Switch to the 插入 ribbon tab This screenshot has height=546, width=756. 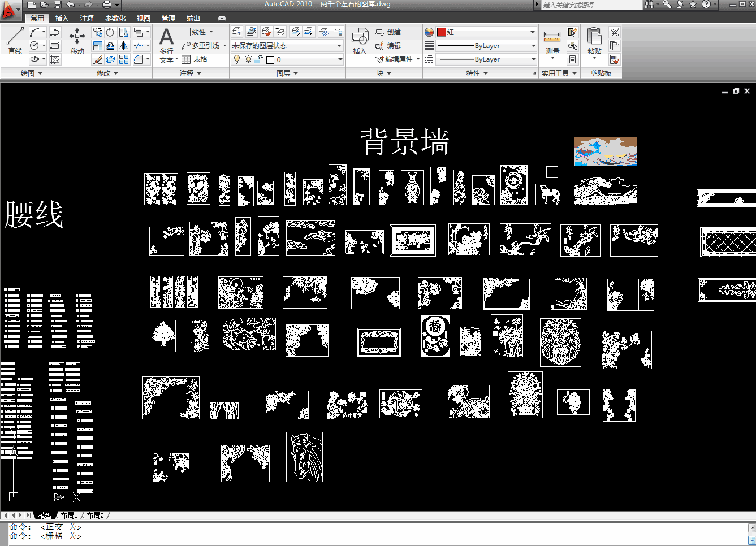tap(62, 19)
